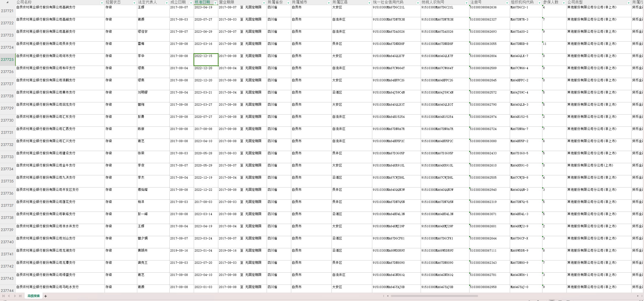Jump to the first sheet using navigation arrow
Screen dimensions: 644x301
(x=4, y=296)
